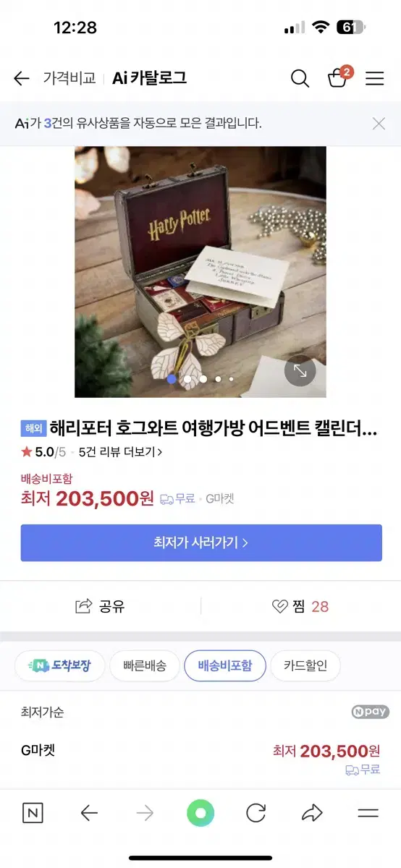Open the hamburger menu in header
The height and width of the screenshot is (868, 401).
[x=374, y=79]
